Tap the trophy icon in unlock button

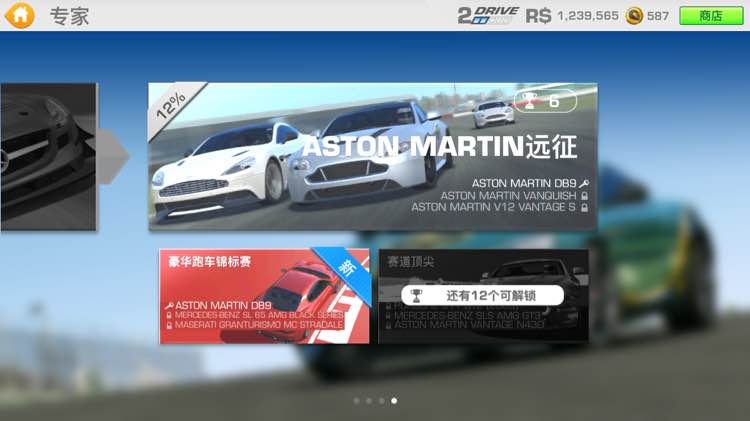coord(417,296)
